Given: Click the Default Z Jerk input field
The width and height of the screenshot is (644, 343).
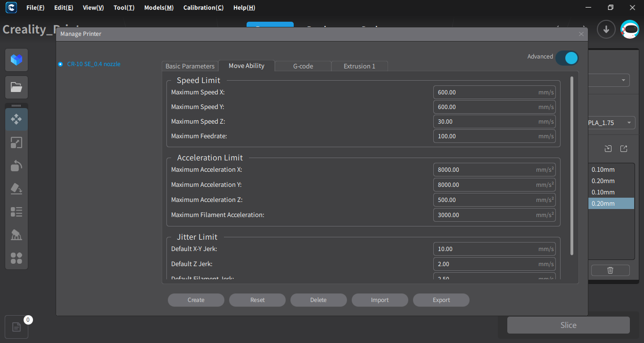Looking at the screenshot, I should click(495, 264).
